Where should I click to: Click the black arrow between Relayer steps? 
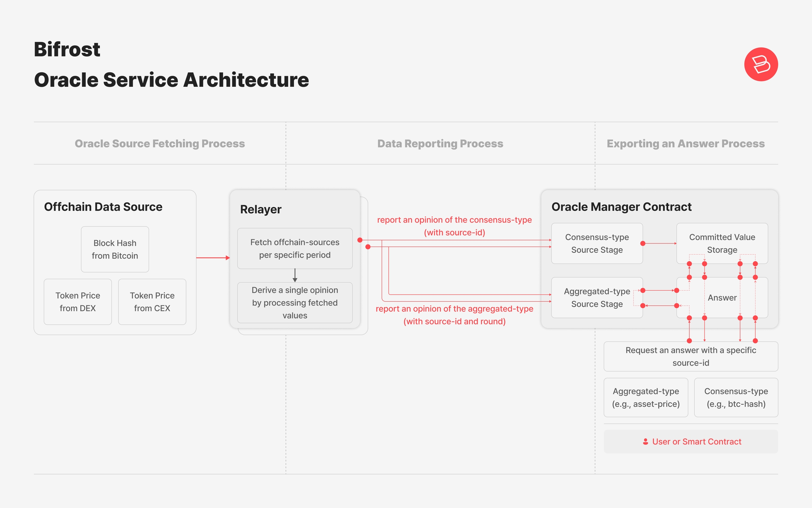pyautogui.click(x=295, y=275)
